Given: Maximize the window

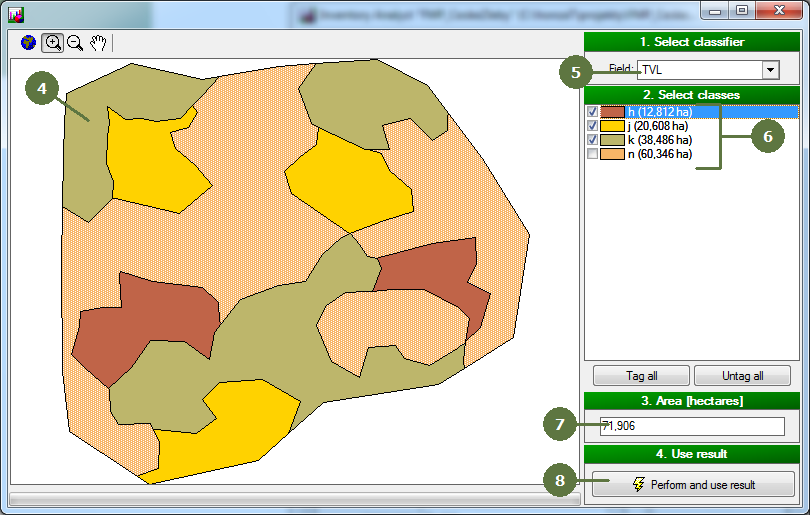Looking at the screenshot, I should (x=741, y=11).
